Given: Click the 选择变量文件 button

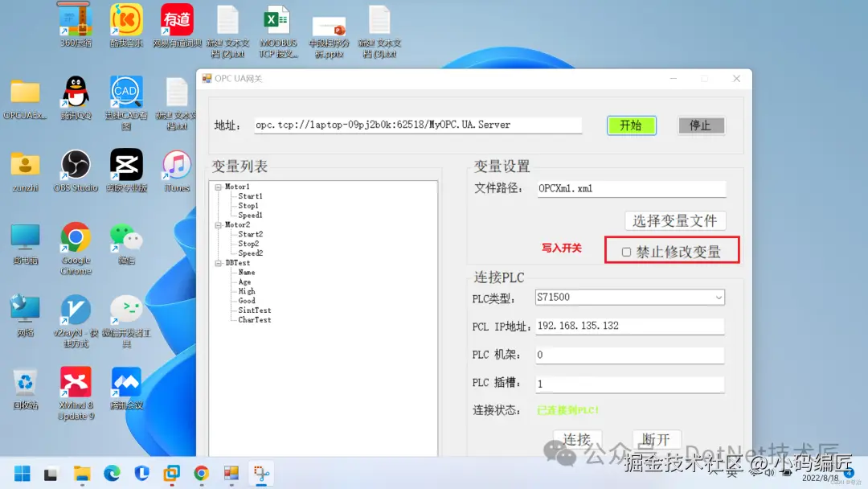Looking at the screenshot, I should pos(675,221).
